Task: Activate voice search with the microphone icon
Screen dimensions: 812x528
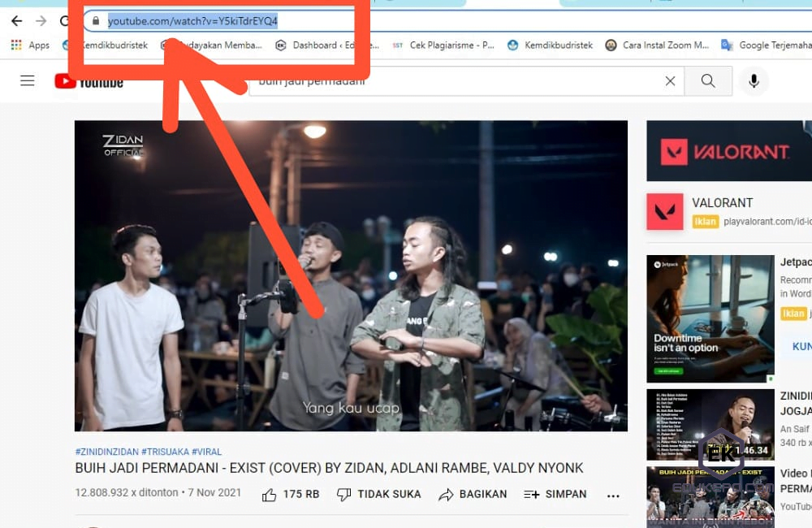Action: (x=754, y=80)
